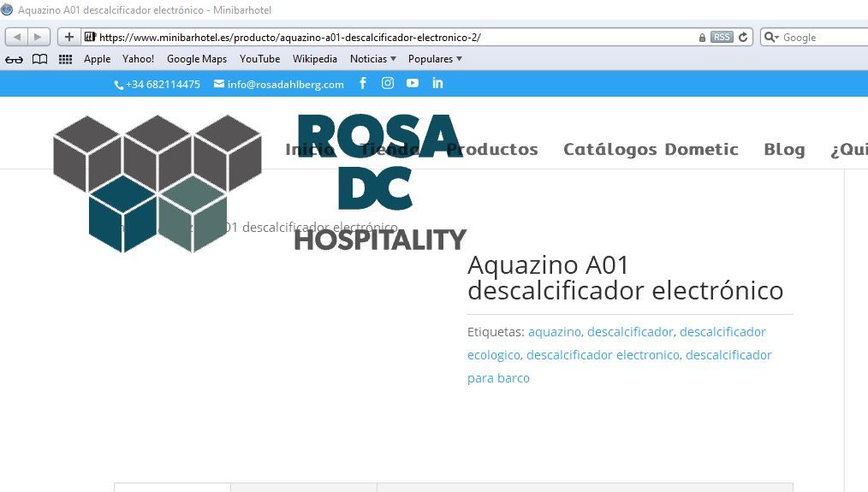Open the LinkedIn social icon
868x492 pixels.
(x=437, y=83)
